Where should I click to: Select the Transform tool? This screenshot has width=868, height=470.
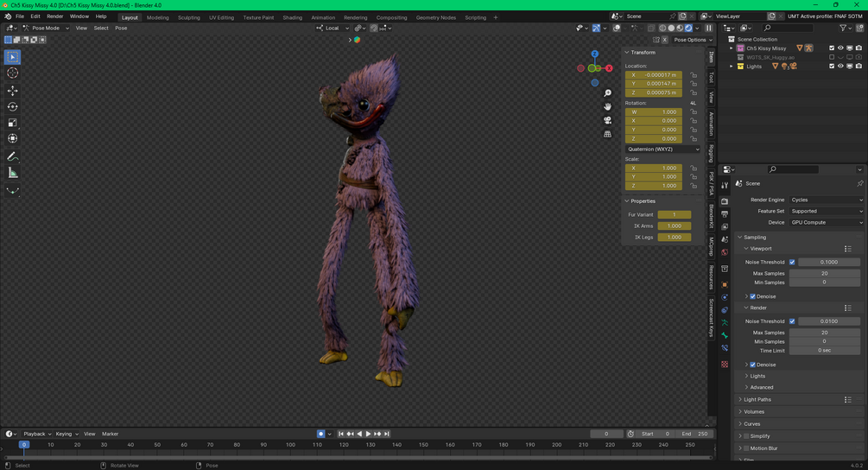pos(12,138)
